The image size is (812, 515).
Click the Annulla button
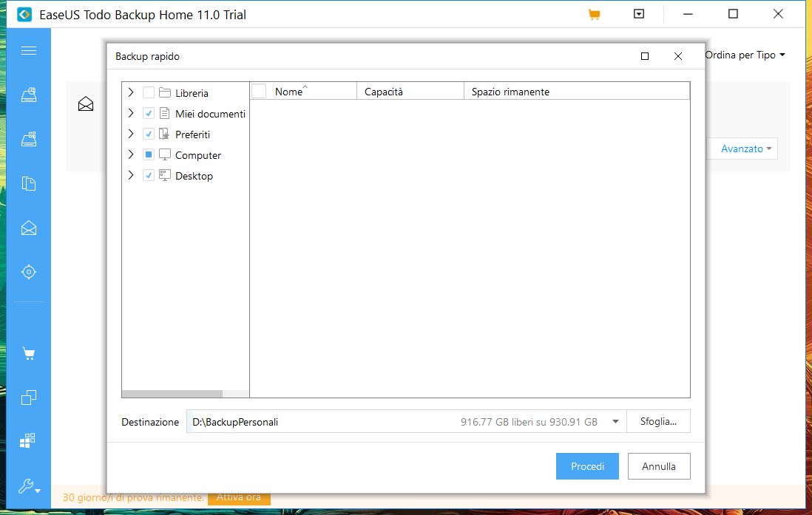659,466
